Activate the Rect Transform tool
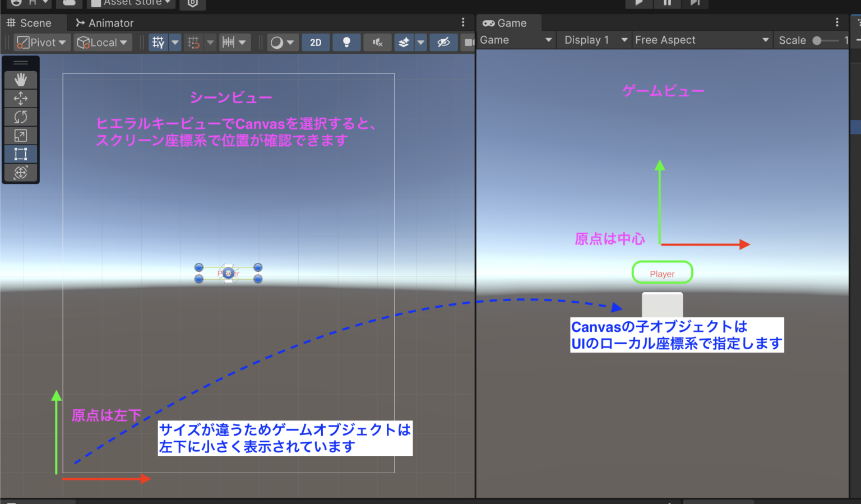Viewport: 861px width, 504px height. click(21, 154)
